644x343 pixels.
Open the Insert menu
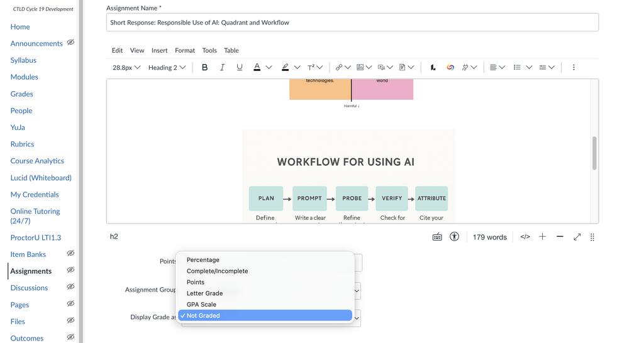pos(159,50)
